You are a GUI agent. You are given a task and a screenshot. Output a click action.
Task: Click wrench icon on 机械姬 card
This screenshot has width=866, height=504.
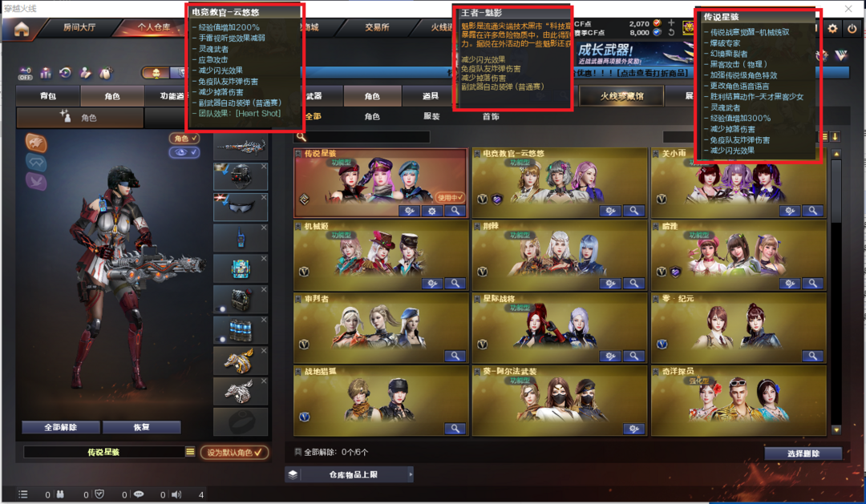tap(432, 283)
